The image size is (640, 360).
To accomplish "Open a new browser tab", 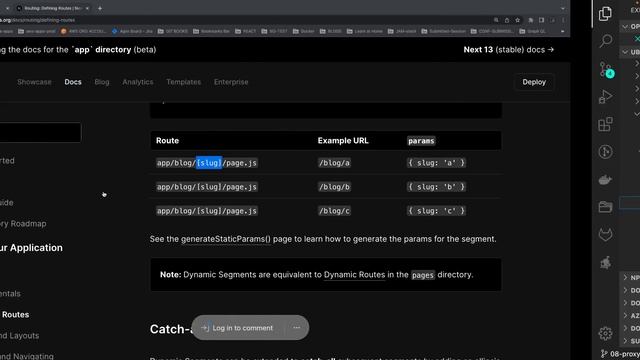I will [x=100, y=8].
